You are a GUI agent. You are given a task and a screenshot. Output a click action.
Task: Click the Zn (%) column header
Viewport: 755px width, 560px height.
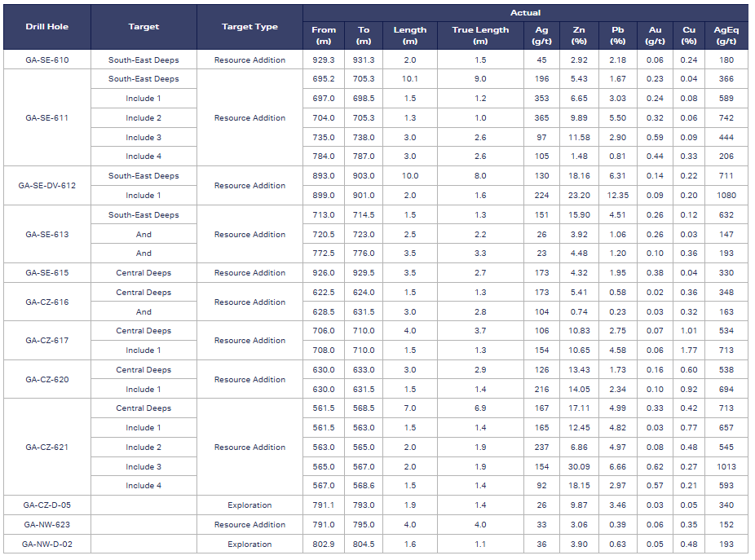coord(580,35)
